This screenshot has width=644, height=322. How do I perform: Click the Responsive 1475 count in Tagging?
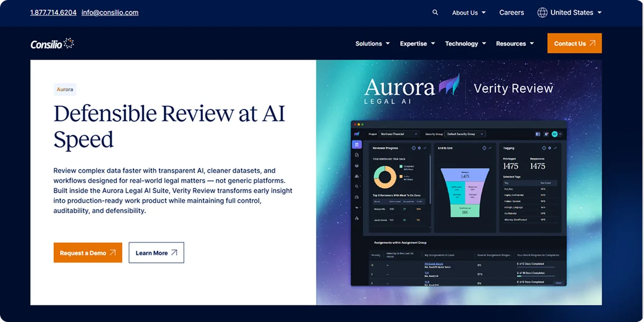click(538, 166)
